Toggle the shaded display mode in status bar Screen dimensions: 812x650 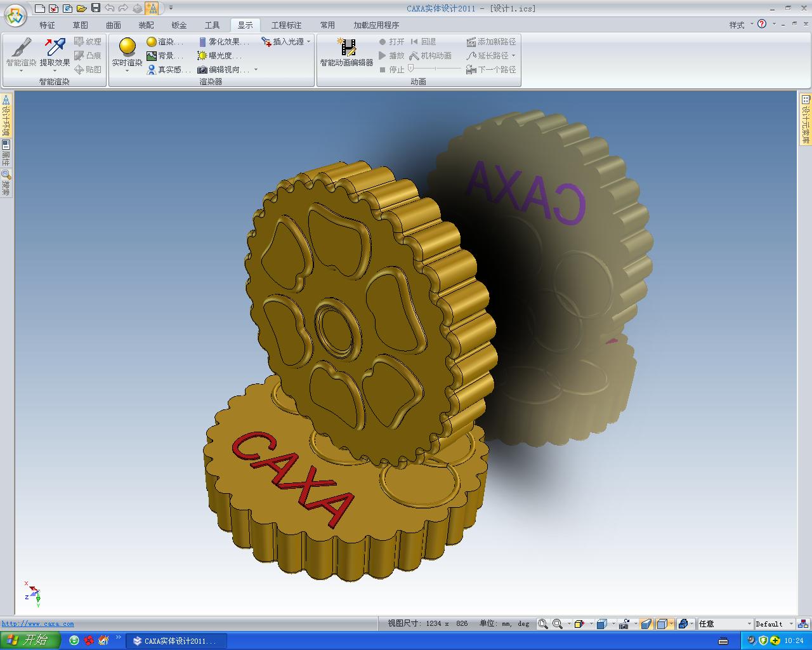click(646, 624)
